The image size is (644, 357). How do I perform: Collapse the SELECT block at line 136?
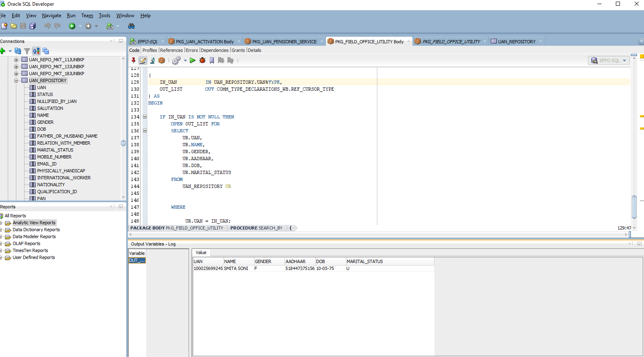point(145,131)
